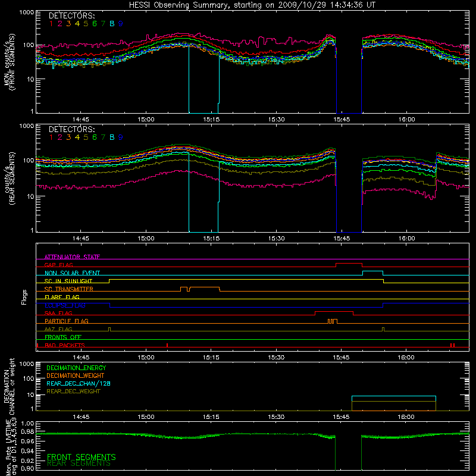
Task: Select yellow detector 4 in front segments legend
Action: tap(77, 24)
